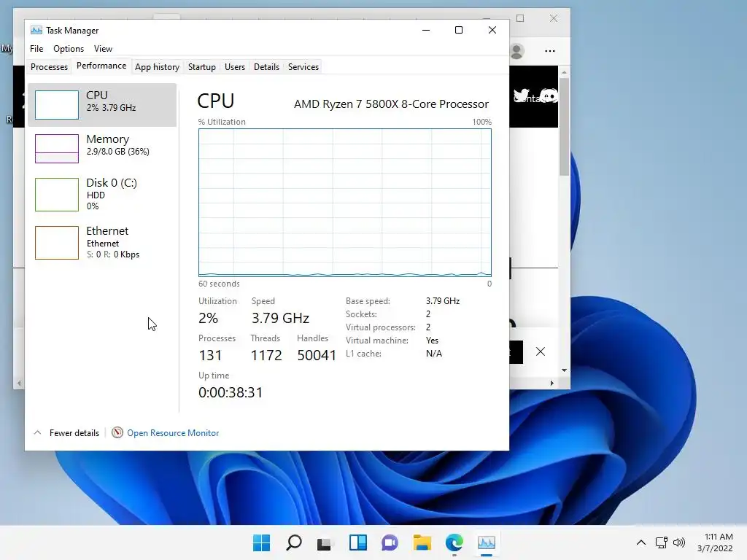Switch to the Details tab
This screenshot has height=560, width=747.
click(266, 67)
